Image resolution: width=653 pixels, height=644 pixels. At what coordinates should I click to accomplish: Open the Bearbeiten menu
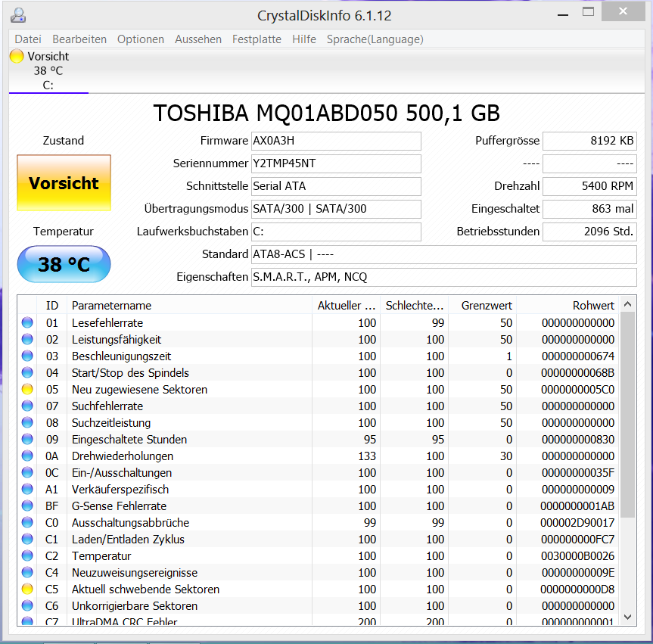(x=79, y=39)
